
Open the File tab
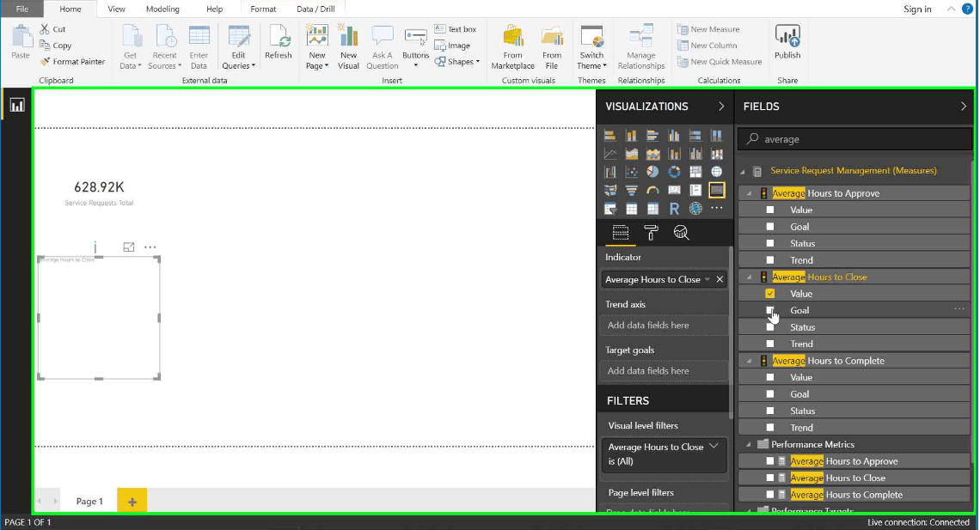(x=21, y=9)
